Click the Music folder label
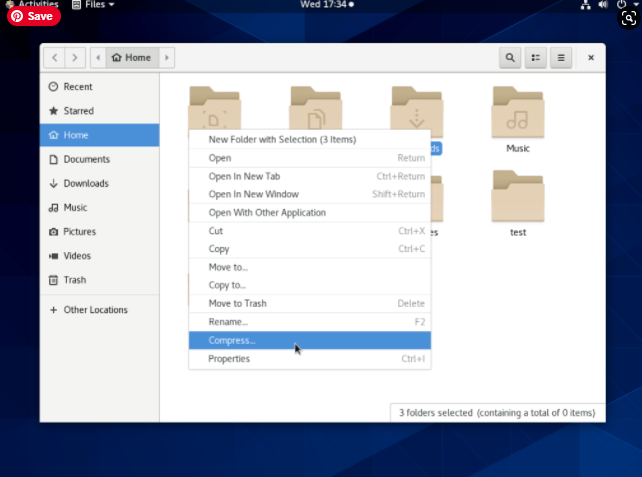 518,149
